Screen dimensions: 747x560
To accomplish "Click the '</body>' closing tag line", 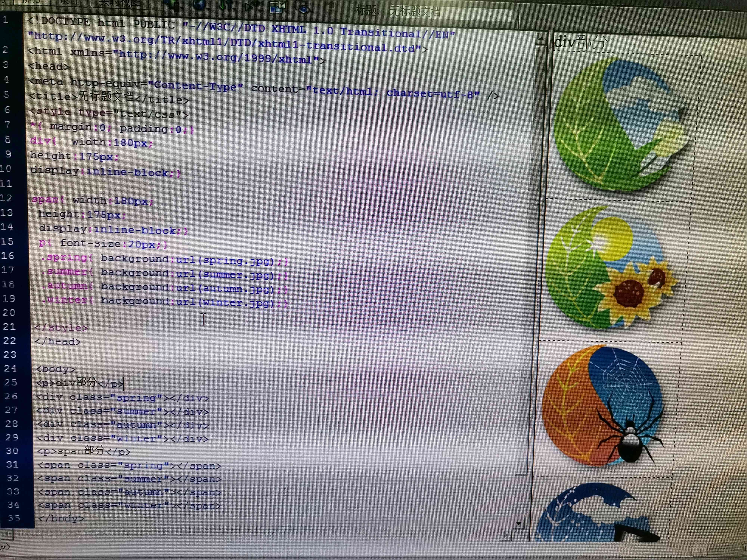I will [x=61, y=518].
